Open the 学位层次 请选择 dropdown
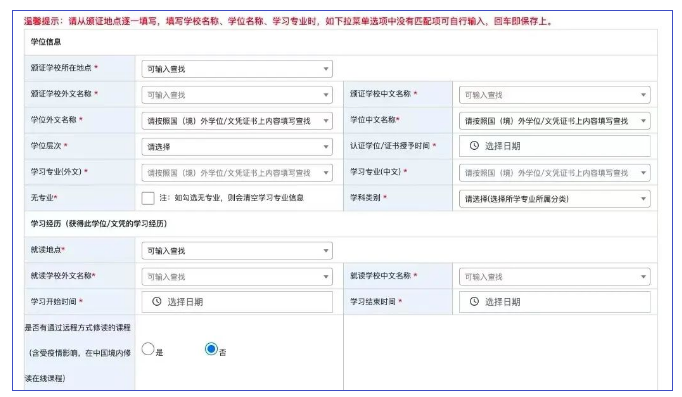 [237, 147]
